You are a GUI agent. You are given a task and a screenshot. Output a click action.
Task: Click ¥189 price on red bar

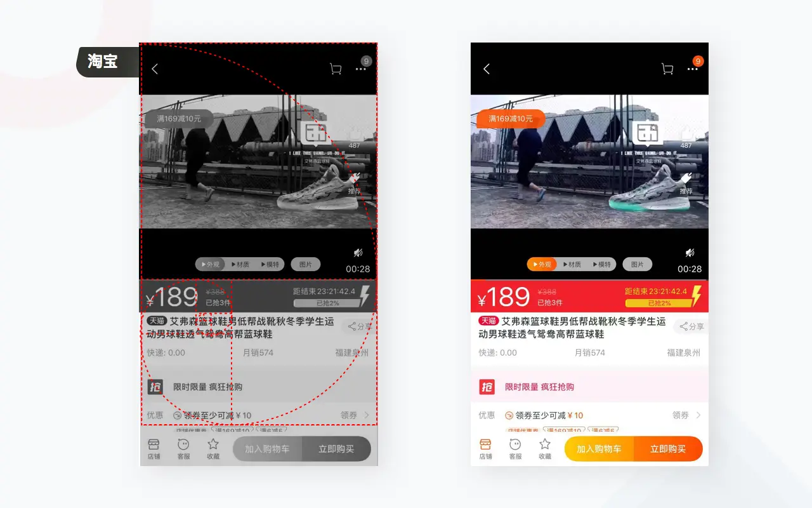[x=504, y=297]
